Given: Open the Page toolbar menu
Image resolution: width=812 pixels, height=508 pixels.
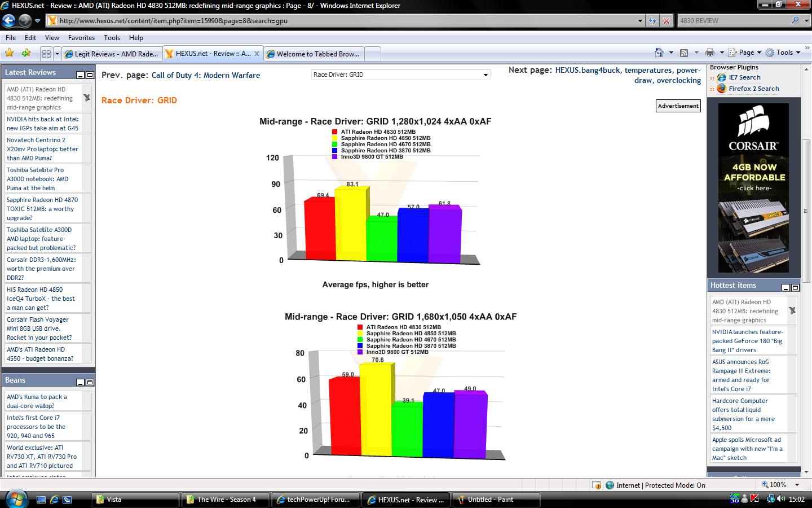Looking at the screenshot, I should (x=744, y=52).
